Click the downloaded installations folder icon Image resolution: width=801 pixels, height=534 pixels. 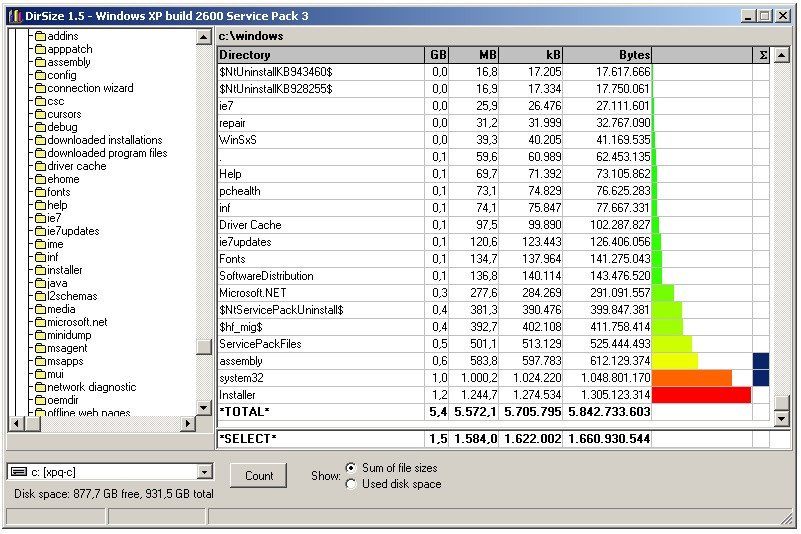coord(40,140)
